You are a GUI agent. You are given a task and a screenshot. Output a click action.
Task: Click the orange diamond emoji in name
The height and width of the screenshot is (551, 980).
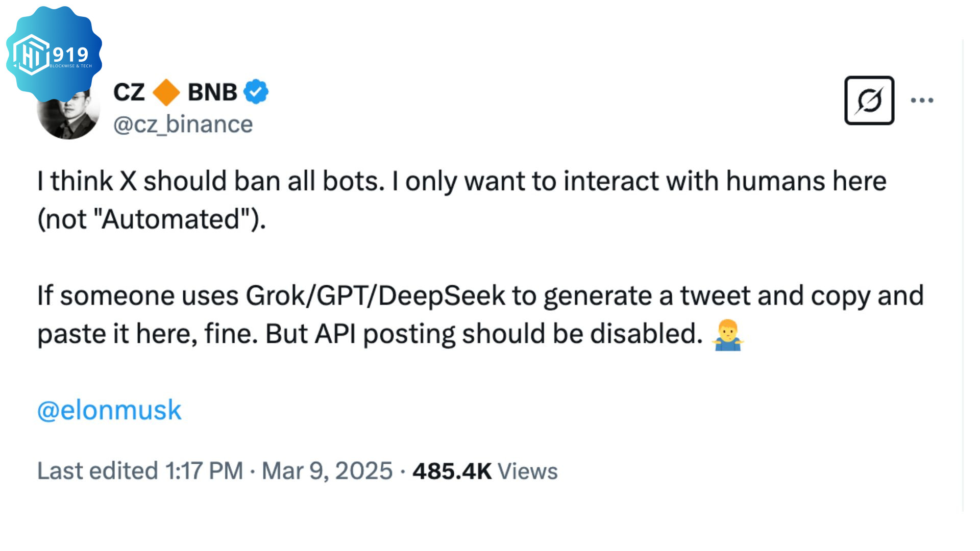166,92
